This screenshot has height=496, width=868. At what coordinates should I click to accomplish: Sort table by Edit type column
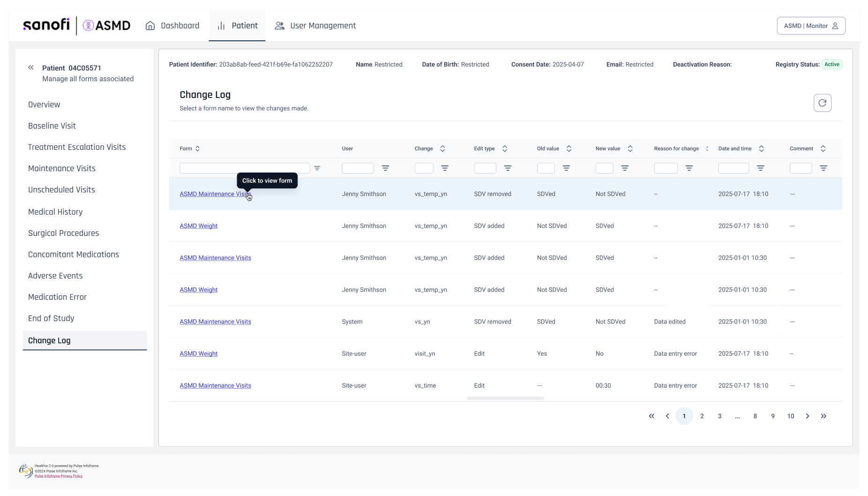coord(505,149)
